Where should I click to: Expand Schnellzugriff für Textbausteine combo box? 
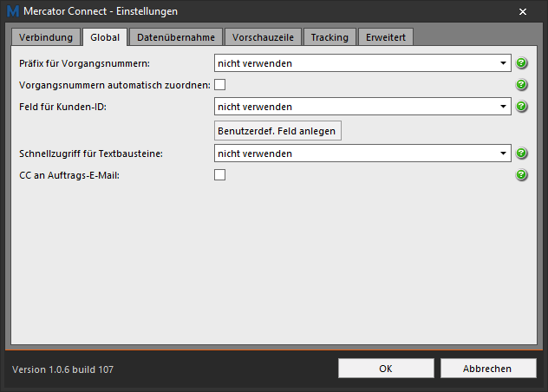point(362,154)
